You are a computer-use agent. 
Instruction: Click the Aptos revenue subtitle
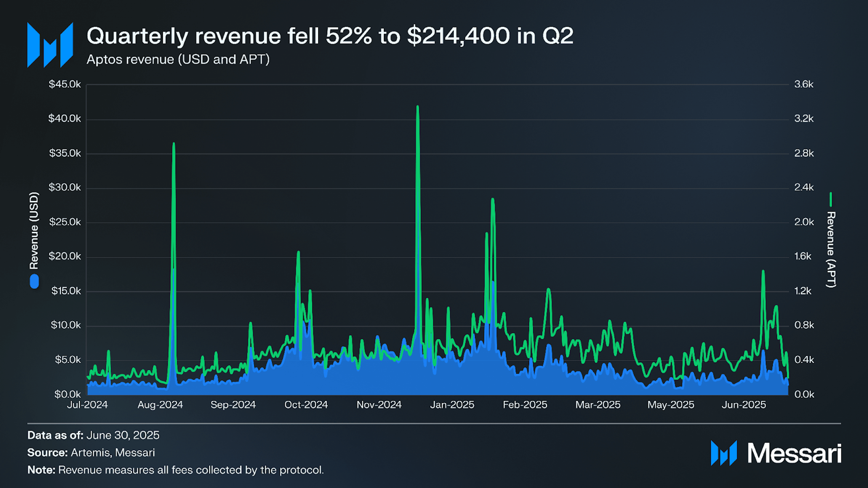178,60
